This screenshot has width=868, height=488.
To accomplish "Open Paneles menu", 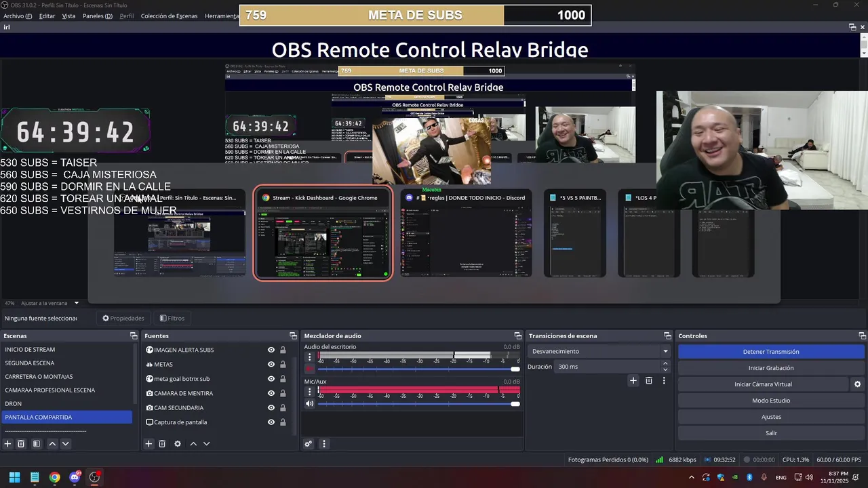I will coord(98,16).
